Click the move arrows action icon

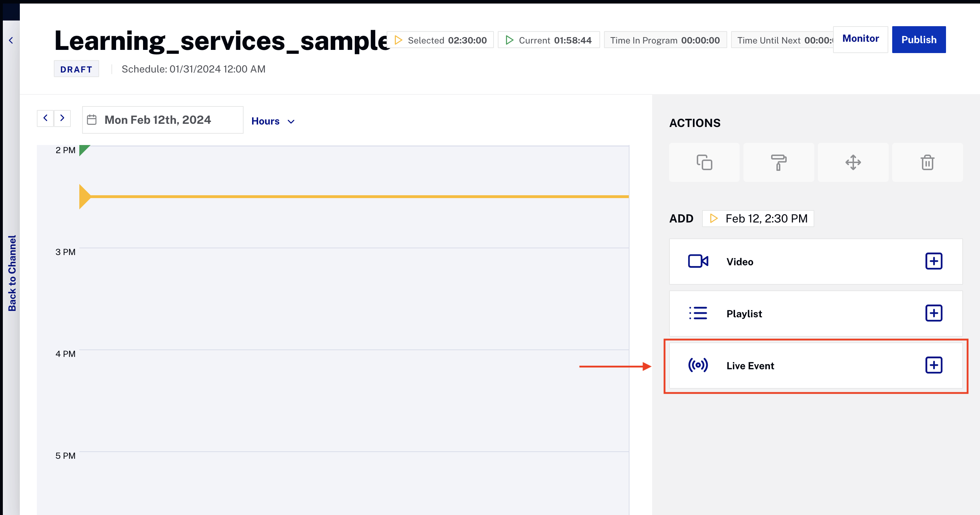pos(853,162)
